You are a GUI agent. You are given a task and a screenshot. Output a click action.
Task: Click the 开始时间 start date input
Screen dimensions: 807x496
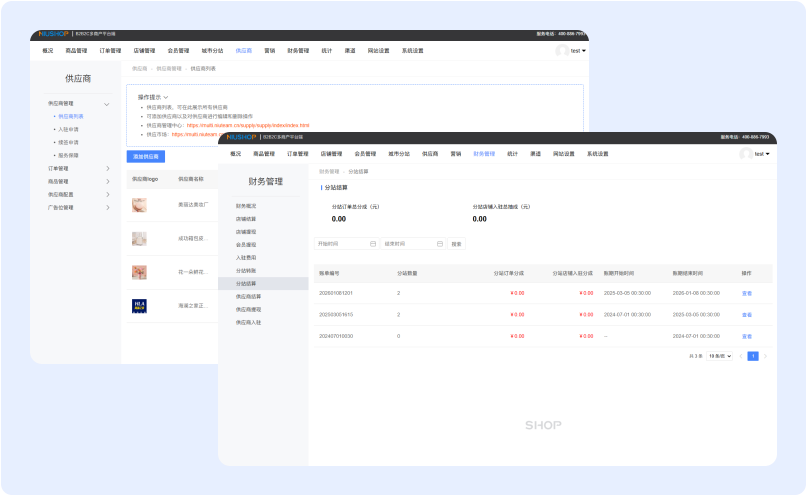[340, 243]
